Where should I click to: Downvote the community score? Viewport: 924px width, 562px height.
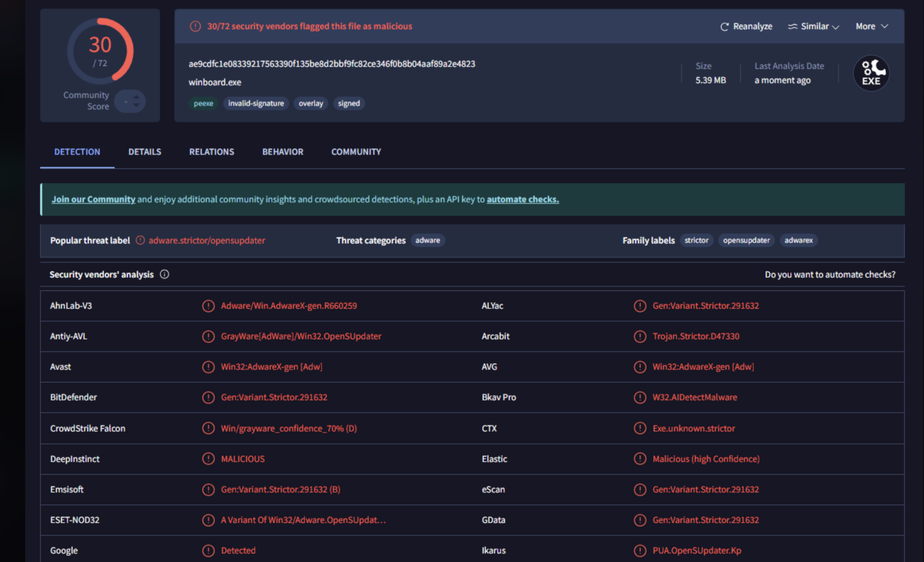[136, 105]
